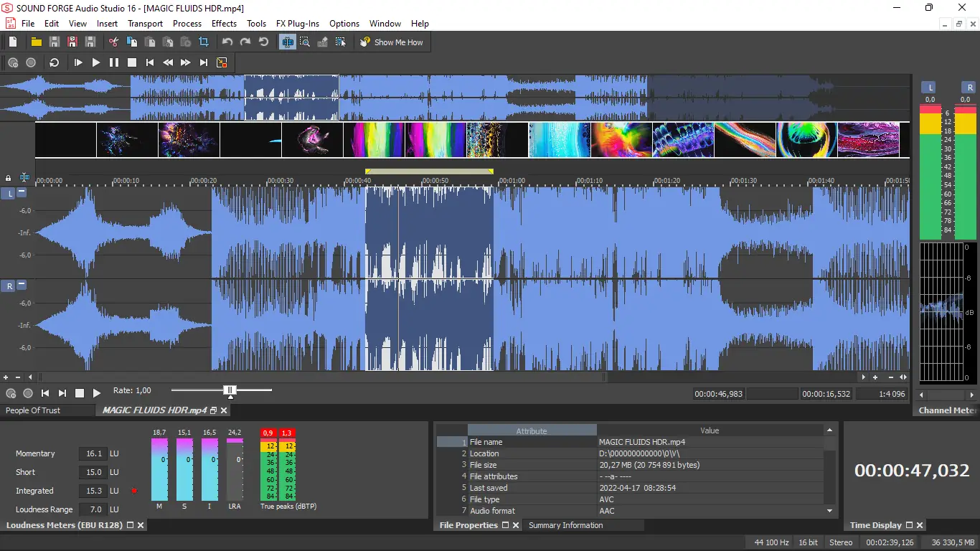
Task: Toggle loop playback in transport toolbar
Action: tap(54, 63)
